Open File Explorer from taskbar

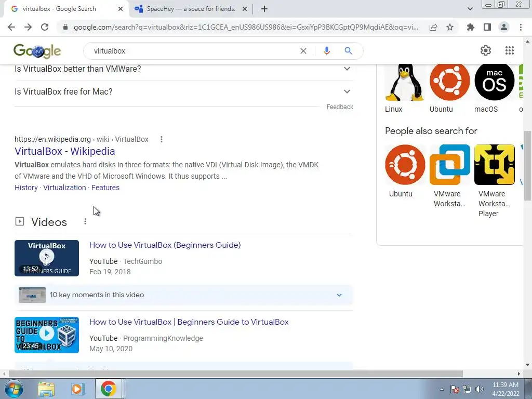point(46,389)
